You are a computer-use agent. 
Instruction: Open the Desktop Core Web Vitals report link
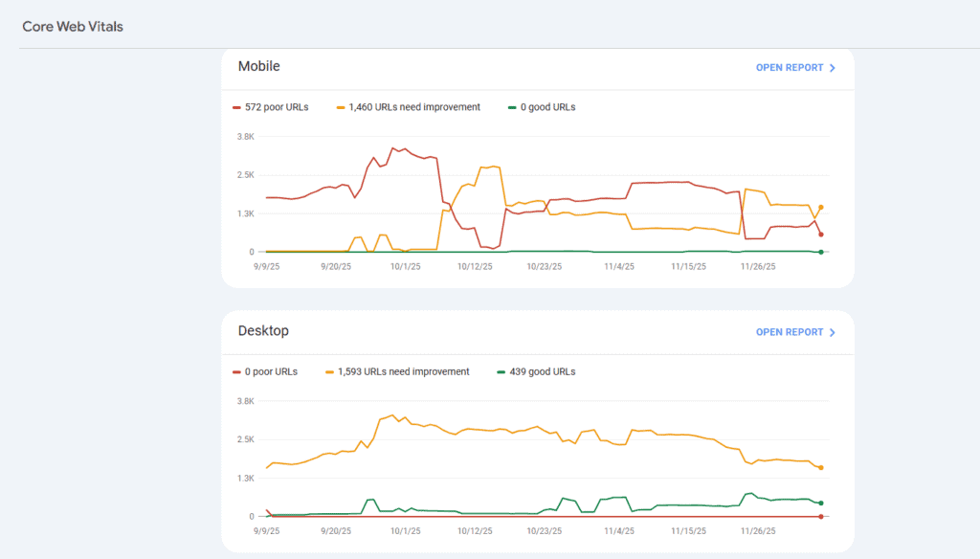coord(789,332)
